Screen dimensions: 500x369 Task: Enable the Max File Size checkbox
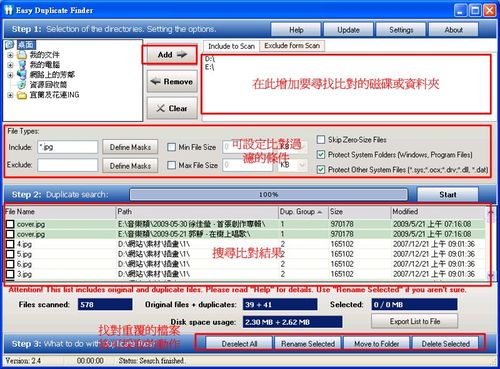point(171,165)
